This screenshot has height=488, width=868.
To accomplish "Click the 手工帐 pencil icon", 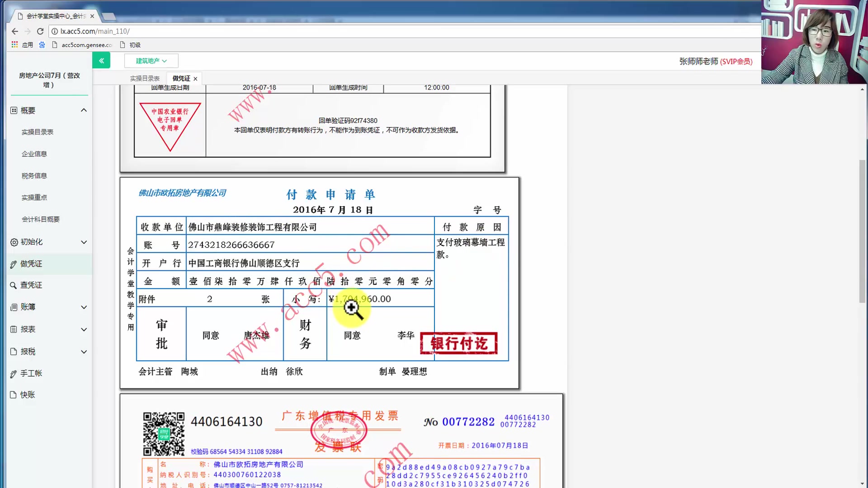I will (x=14, y=374).
